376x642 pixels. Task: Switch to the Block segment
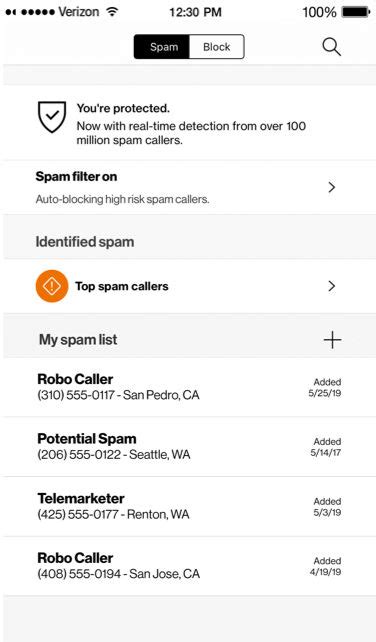217,47
